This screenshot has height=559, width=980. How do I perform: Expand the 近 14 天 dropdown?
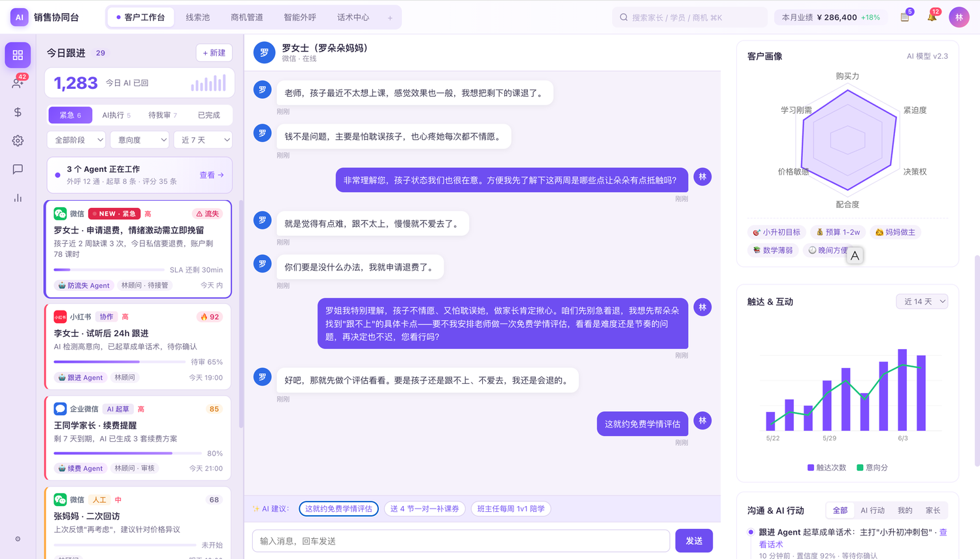coord(922,301)
